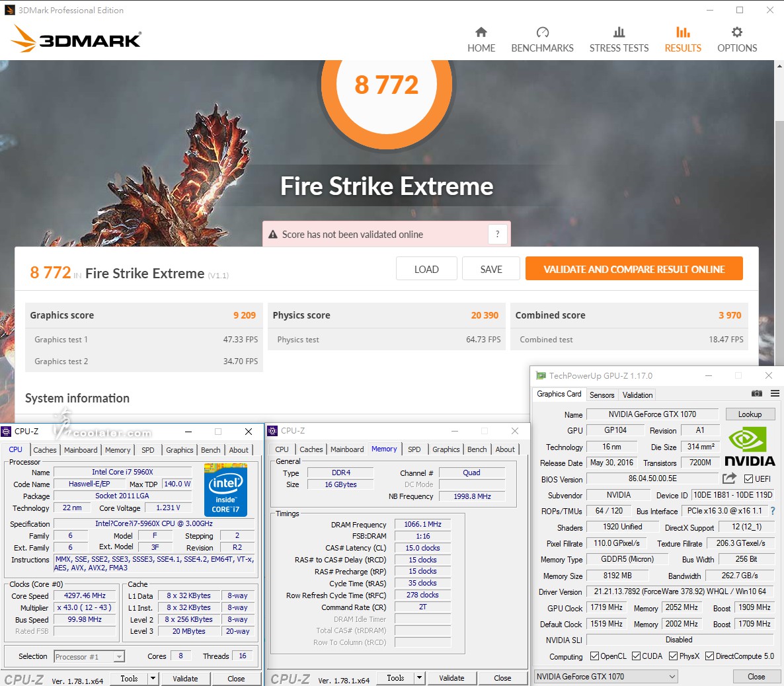This screenshot has height=686, width=784.
Task: Open the SPD tab in Memory CPU-Z
Action: (x=414, y=449)
